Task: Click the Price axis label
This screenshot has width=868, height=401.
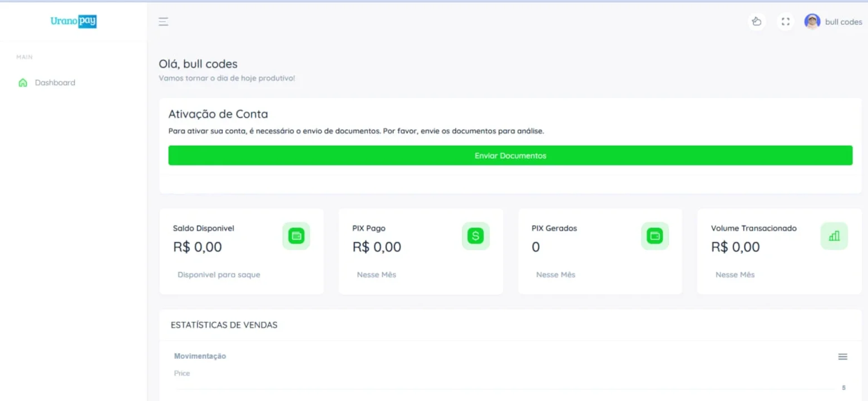Action: click(182, 373)
